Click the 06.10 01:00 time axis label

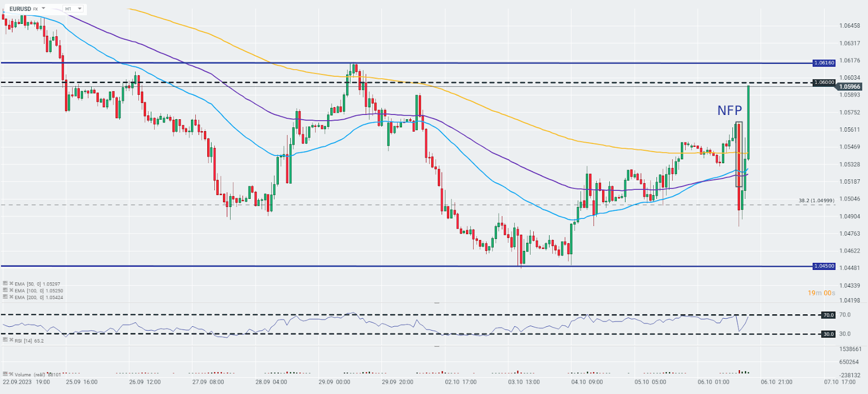pos(713,382)
